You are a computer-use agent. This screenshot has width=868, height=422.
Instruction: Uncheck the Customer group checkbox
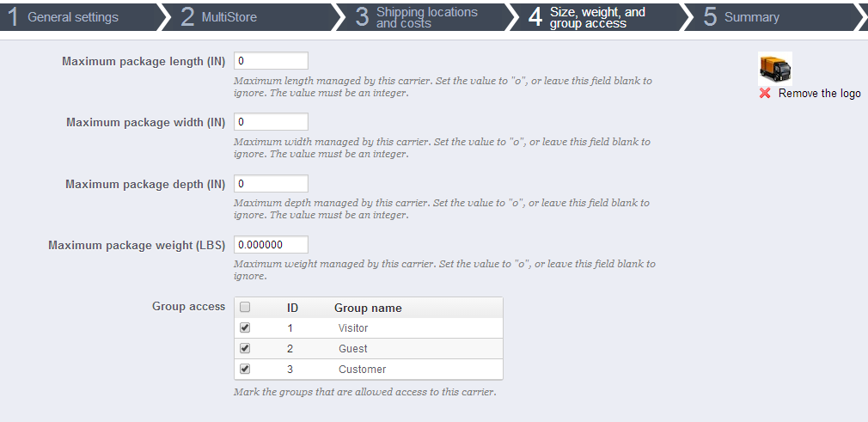point(245,369)
